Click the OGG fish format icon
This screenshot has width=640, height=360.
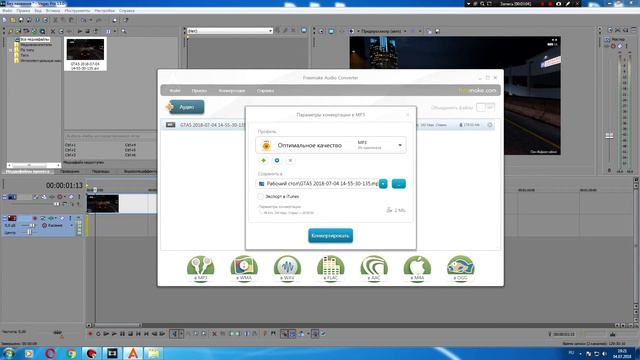click(x=460, y=268)
